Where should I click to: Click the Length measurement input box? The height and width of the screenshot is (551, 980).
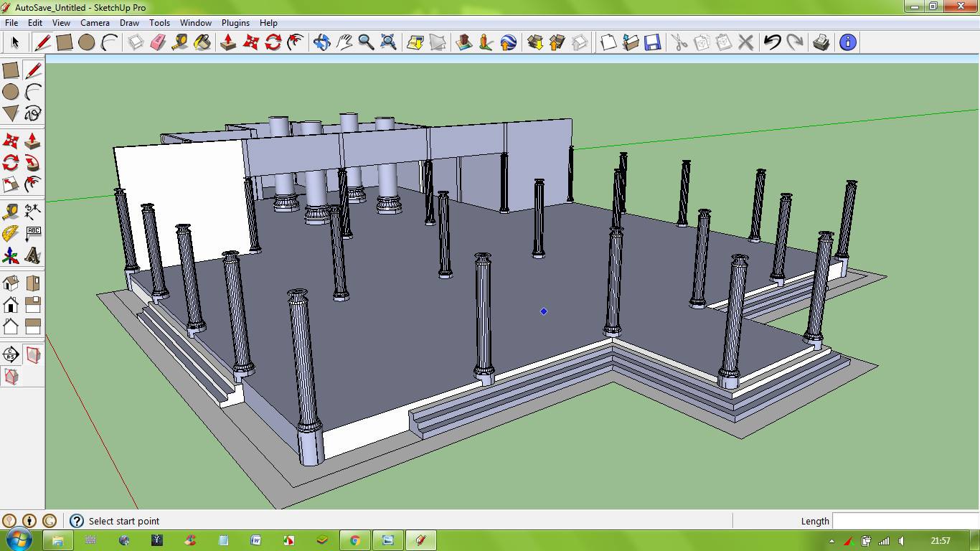coord(905,521)
